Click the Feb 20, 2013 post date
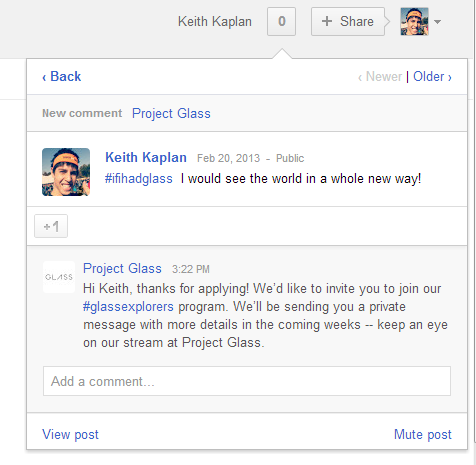This screenshot has height=465, width=476. (x=228, y=158)
